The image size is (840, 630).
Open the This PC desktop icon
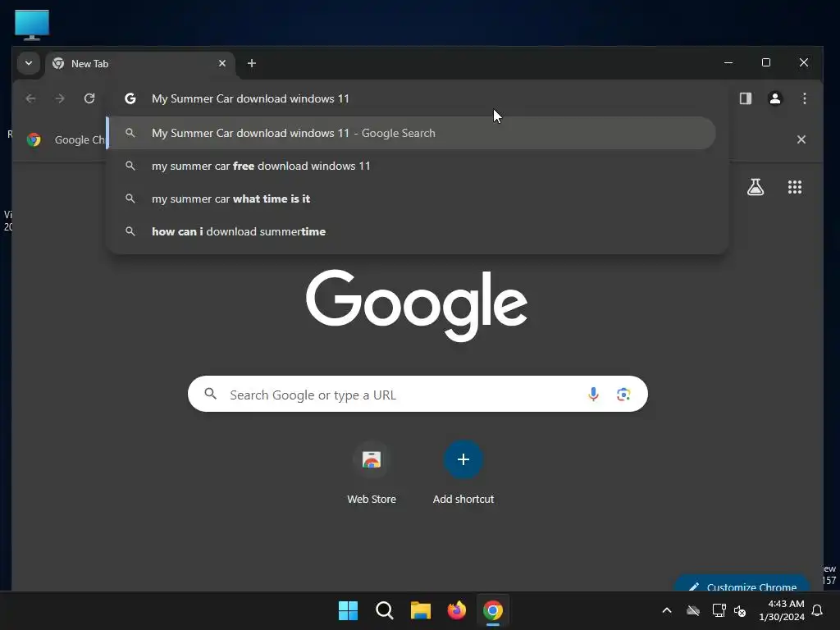(x=32, y=25)
